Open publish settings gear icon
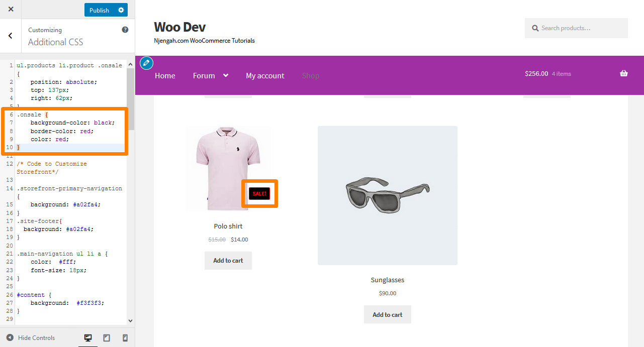The image size is (644, 347). [121, 10]
